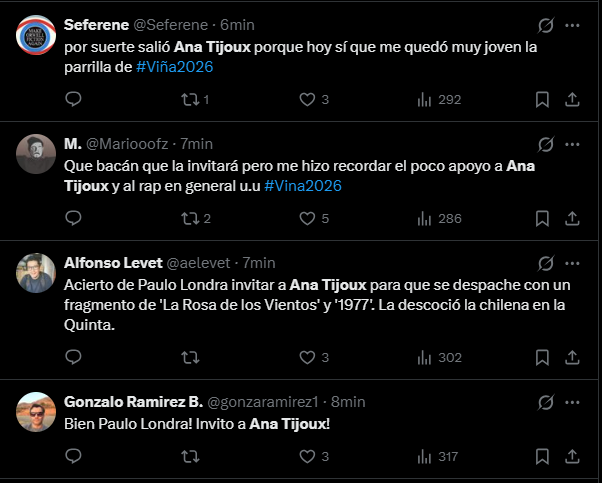Open more options on M.'s tweet
This screenshot has height=483, width=602.
click(x=573, y=144)
